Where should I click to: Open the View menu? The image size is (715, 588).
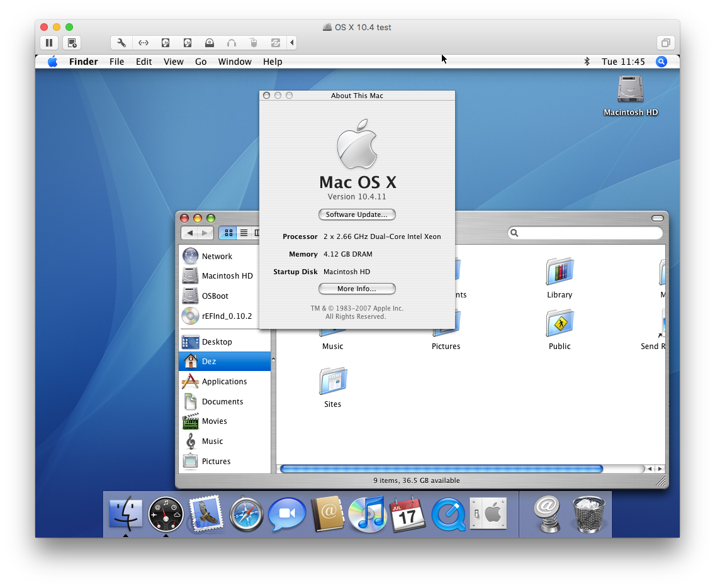click(173, 62)
